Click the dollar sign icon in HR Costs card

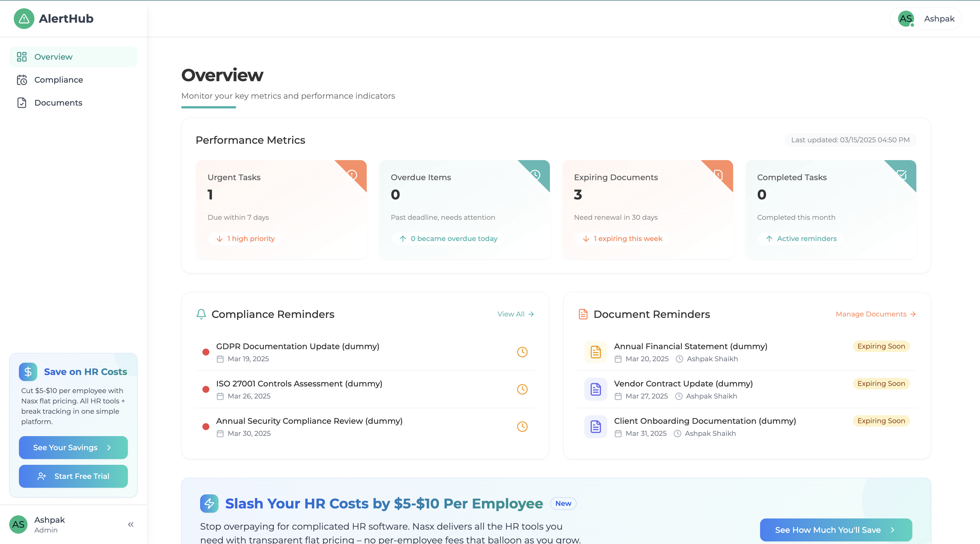(x=28, y=372)
